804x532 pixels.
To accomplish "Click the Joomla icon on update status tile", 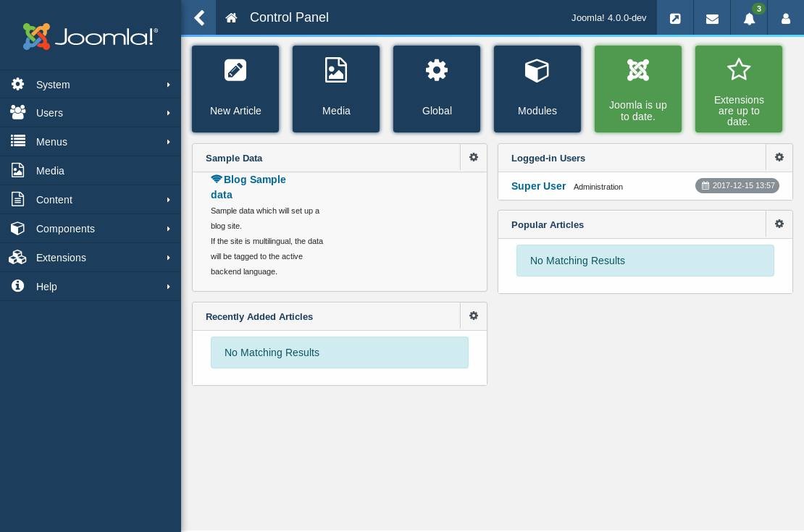I will tap(638, 70).
